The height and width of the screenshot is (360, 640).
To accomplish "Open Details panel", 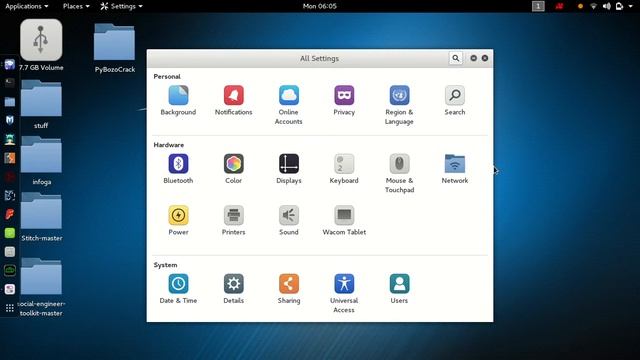I will [233, 289].
